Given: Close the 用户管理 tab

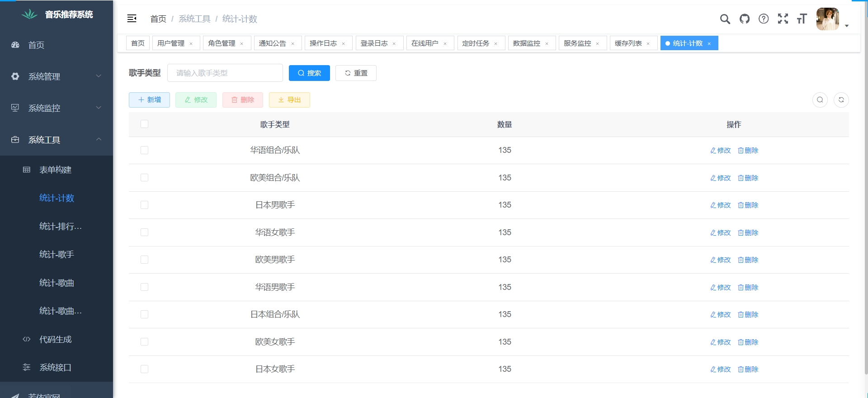Looking at the screenshot, I should [x=191, y=44].
